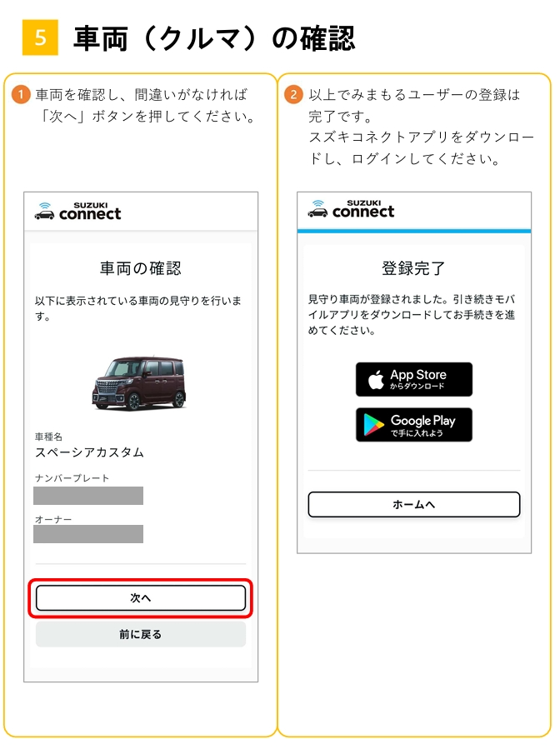Click the orange step 1 circle
This screenshot has height=754, width=560.
tap(20, 95)
